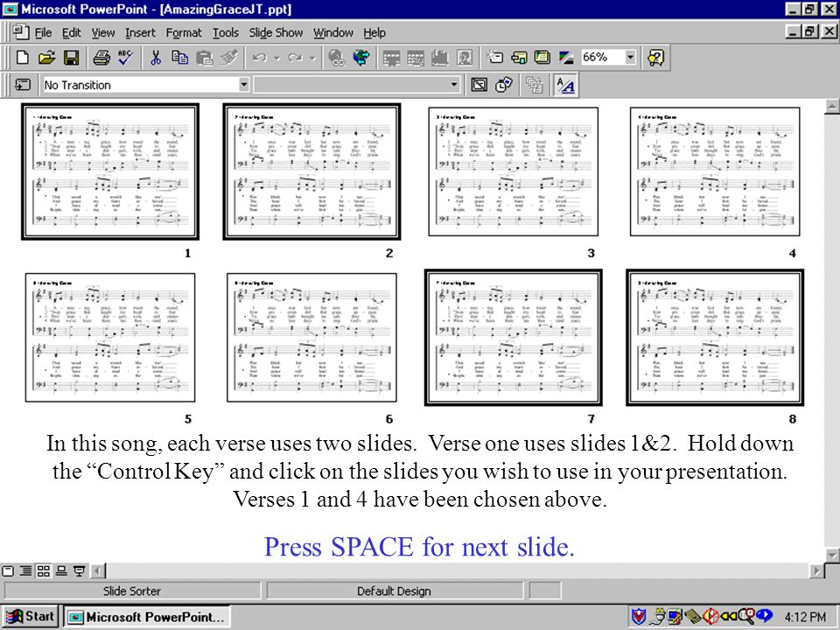Click the 4:12 PM tray clock
This screenshot has width=840, height=630.
tap(805, 617)
